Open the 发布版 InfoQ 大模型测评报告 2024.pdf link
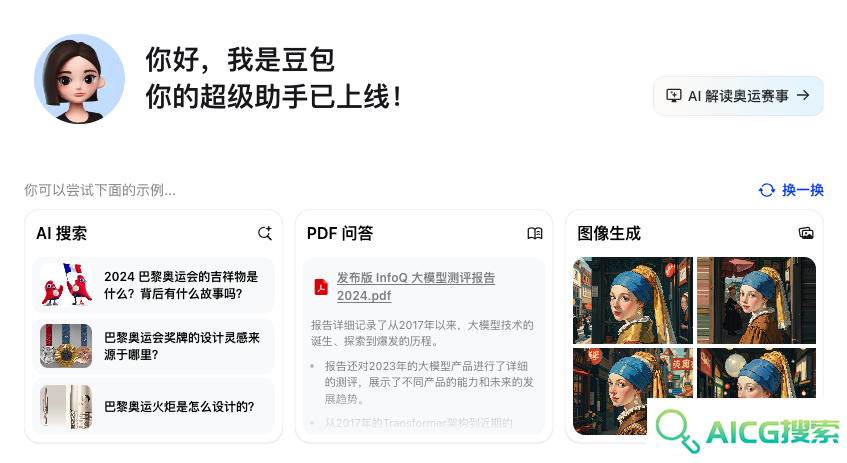Screen dimensions: 847x463 (x=415, y=286)
